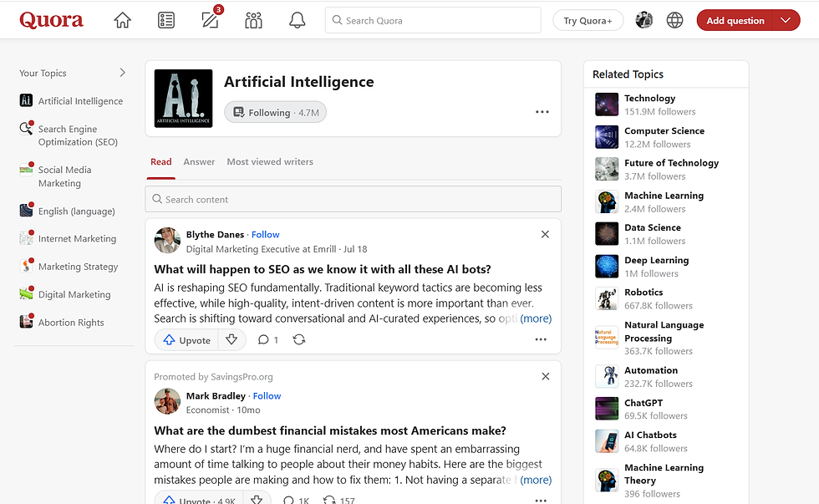Focus the Search content field
This screenshot has width=819, height=504.
pos(353,199)
